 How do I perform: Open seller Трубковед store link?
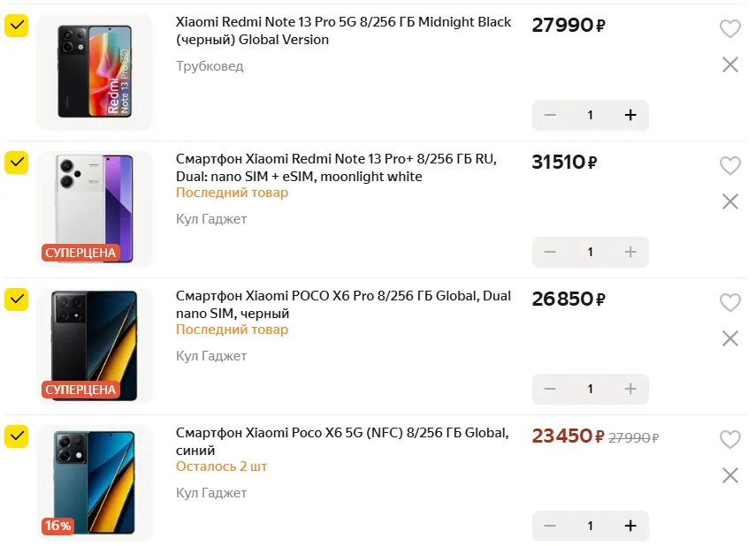click(210, 66)
